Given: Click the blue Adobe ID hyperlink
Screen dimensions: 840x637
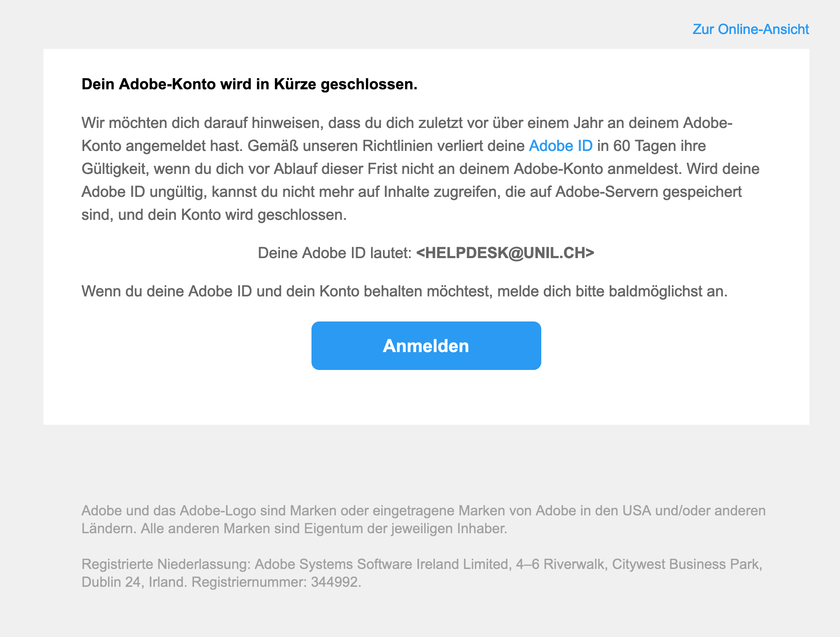Looking at the screenshot, I should [x=560, y=146].
